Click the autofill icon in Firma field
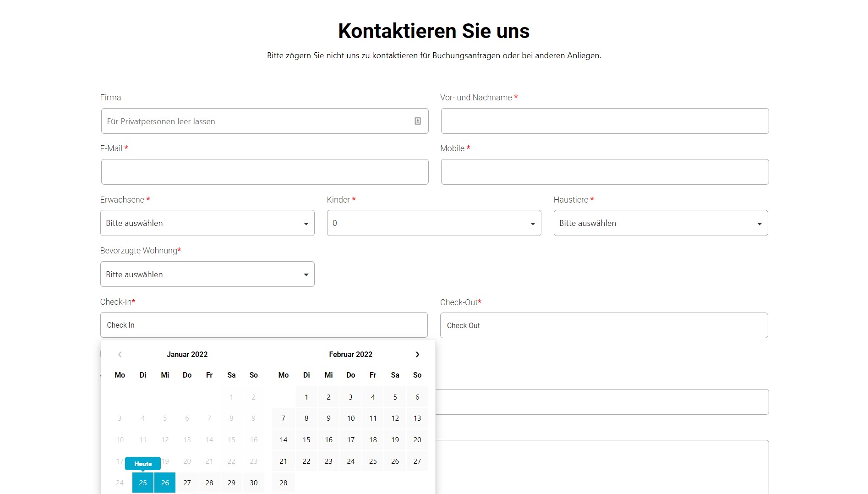The width and height of the screenshot is (868, 494). point(417,121)
